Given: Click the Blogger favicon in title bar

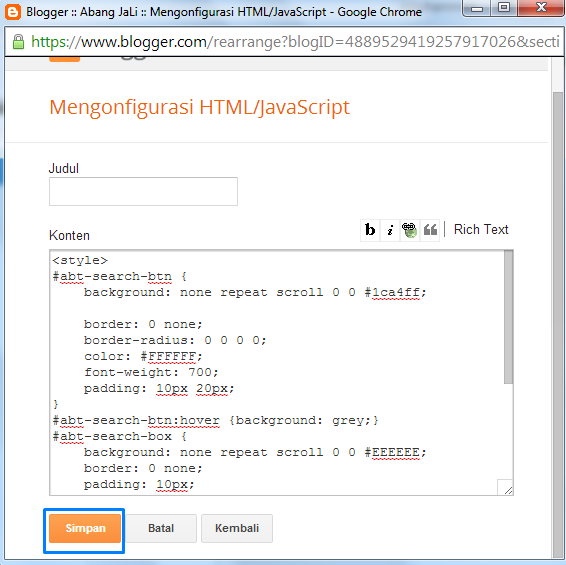Looking at the screenshot, I should 13,12.
